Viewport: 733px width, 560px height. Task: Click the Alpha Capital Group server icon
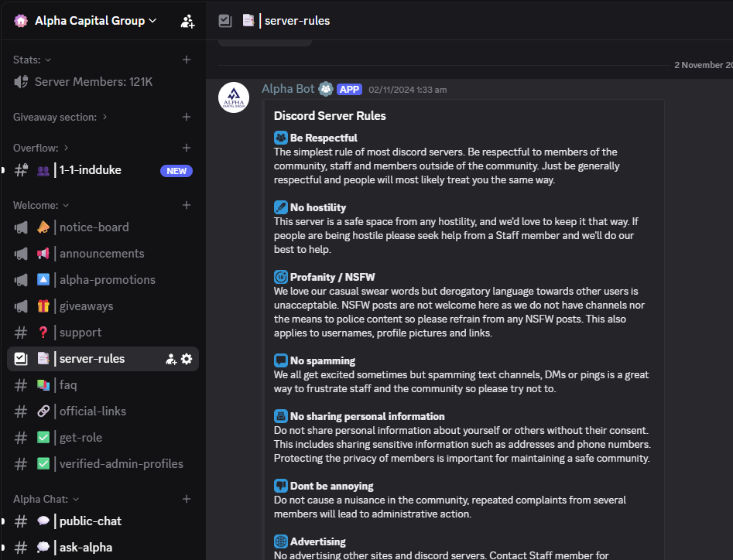coord(21,21)
